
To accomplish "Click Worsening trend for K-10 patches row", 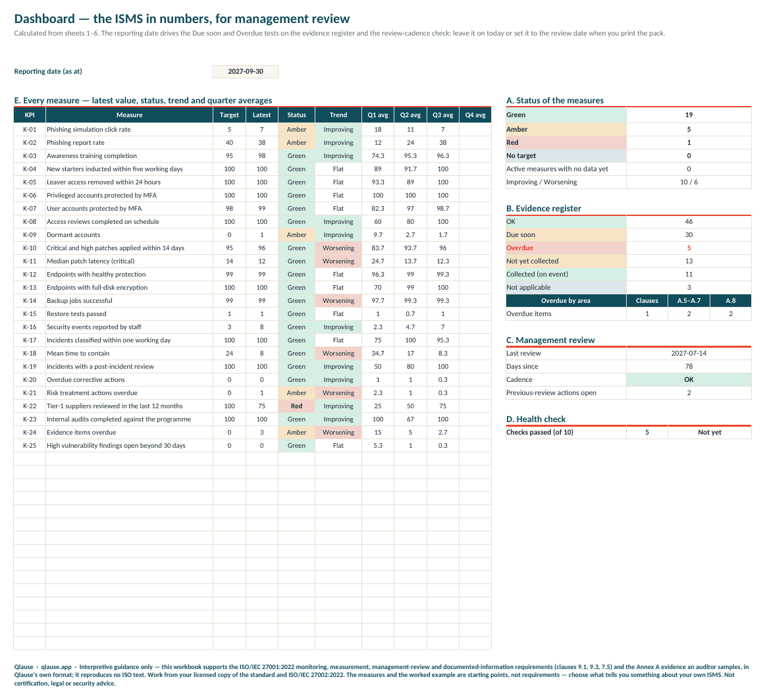I will 338,248.
